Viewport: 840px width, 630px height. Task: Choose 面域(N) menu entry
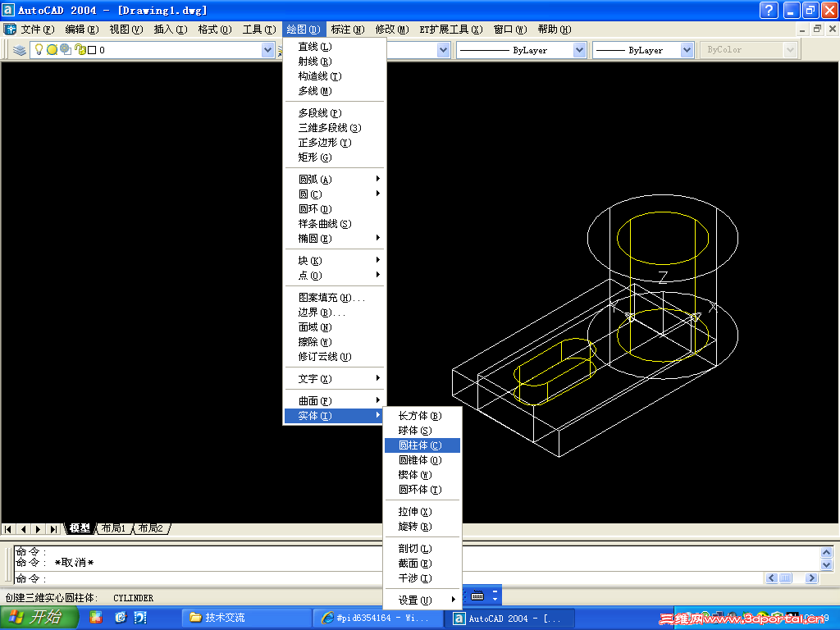coord(335,327)
